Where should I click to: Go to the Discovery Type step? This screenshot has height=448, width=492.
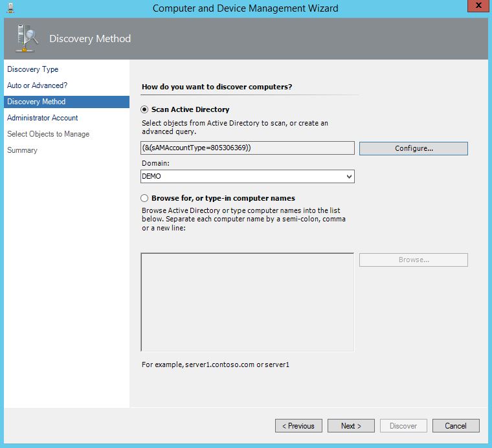(32, 69)
